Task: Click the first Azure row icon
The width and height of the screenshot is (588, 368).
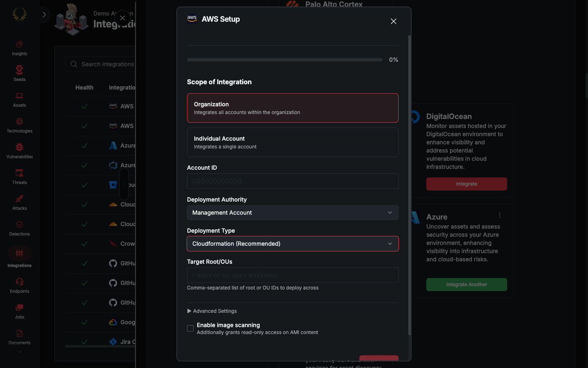Action: point(113,146)
